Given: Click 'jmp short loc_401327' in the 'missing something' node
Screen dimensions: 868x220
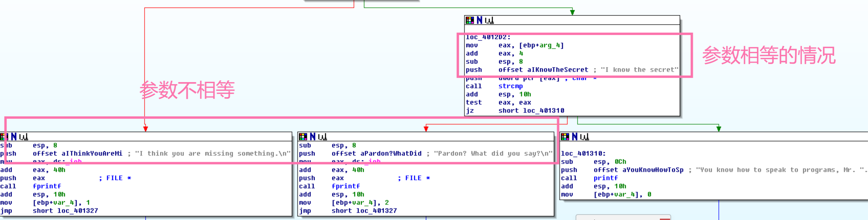Looking at the screenshot, I should point(49,211).
